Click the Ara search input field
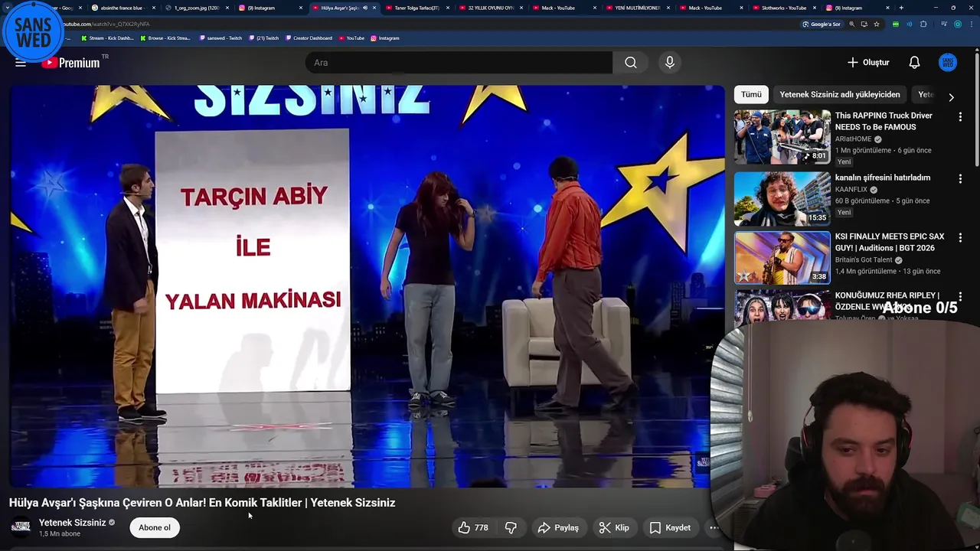Image resolution: width=980 pixels, height=551 pixels. click(x=459, y=63)
